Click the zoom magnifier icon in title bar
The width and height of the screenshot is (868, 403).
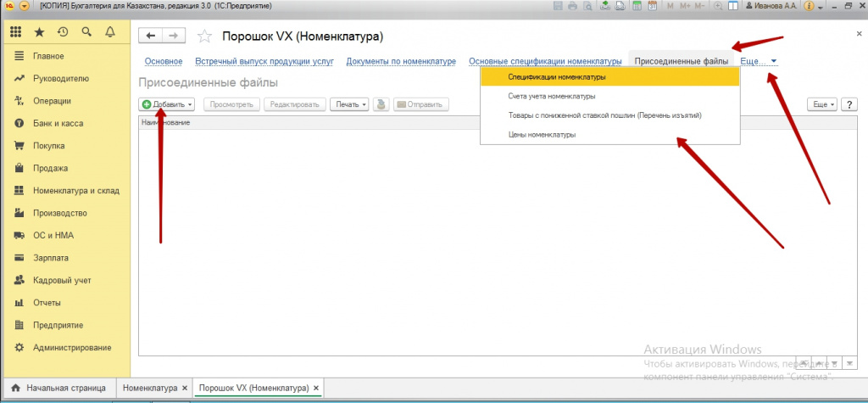tap(719, 6)
